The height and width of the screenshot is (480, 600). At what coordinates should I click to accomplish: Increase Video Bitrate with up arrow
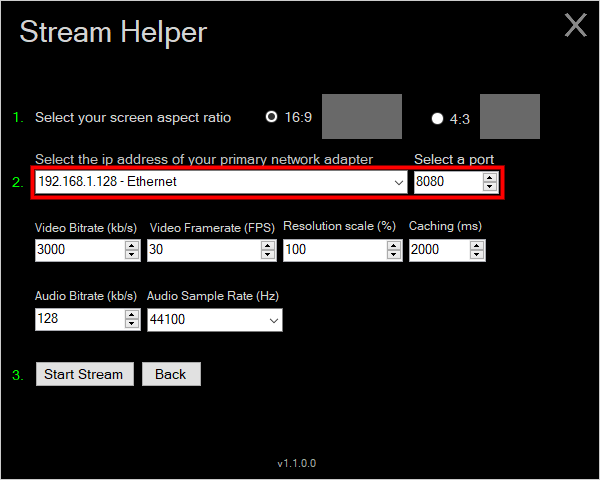click(x=132, y=246)
